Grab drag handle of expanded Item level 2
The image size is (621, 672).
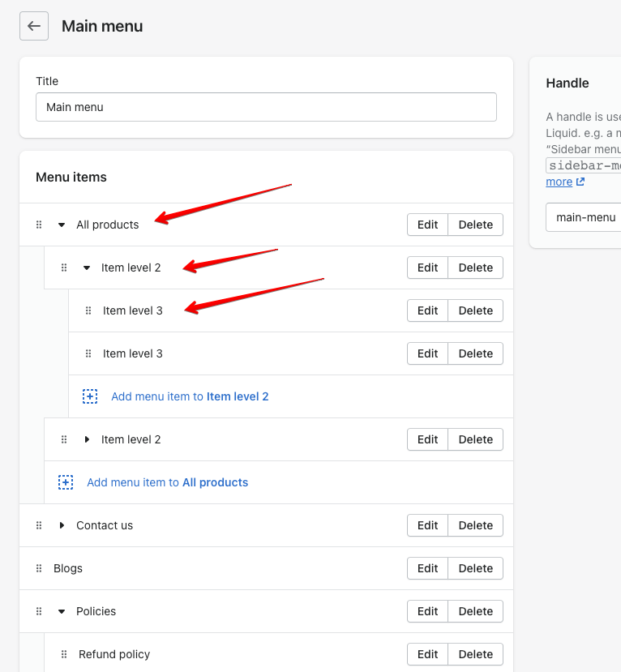[x=64, y=268]
